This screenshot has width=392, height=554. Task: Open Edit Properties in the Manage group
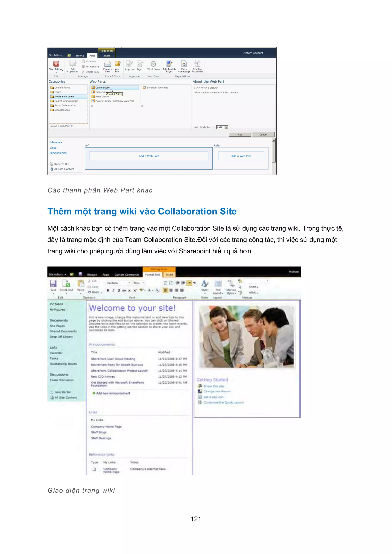pyautogui.click(x=73, y=67)
